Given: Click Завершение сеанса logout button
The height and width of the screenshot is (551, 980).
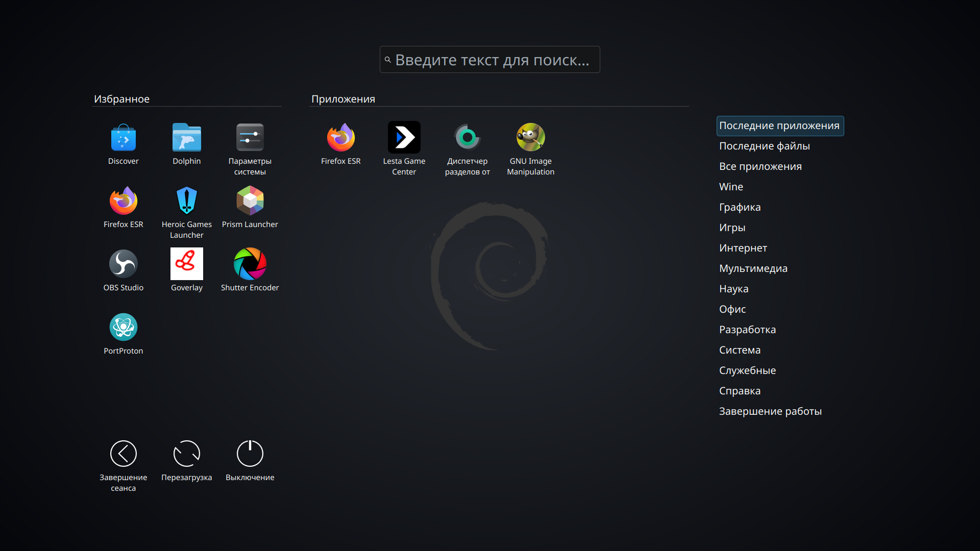Looking at the screenshot, I should coord(124,454).
